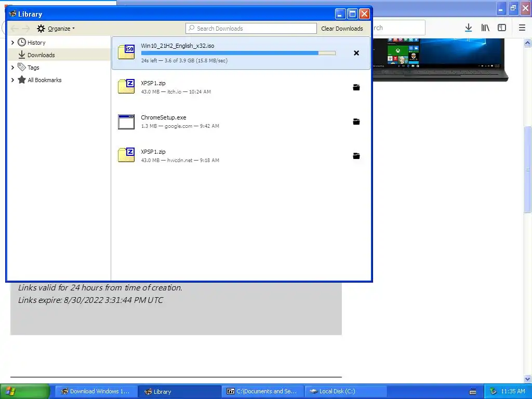Switch to Local Disk (C:) taskbar window
Image resolution: width=532 pixels, height=399 pixels.
[x=345, y=391]
